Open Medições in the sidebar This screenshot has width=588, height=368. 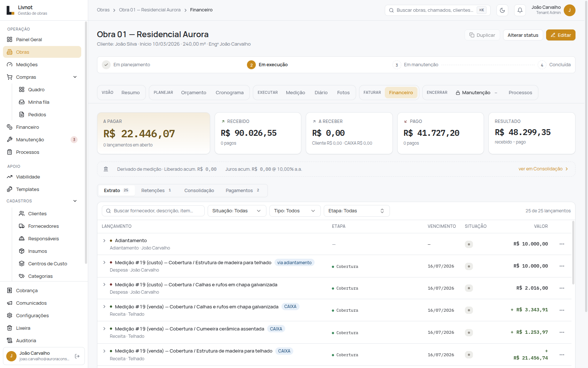[42, 64]
